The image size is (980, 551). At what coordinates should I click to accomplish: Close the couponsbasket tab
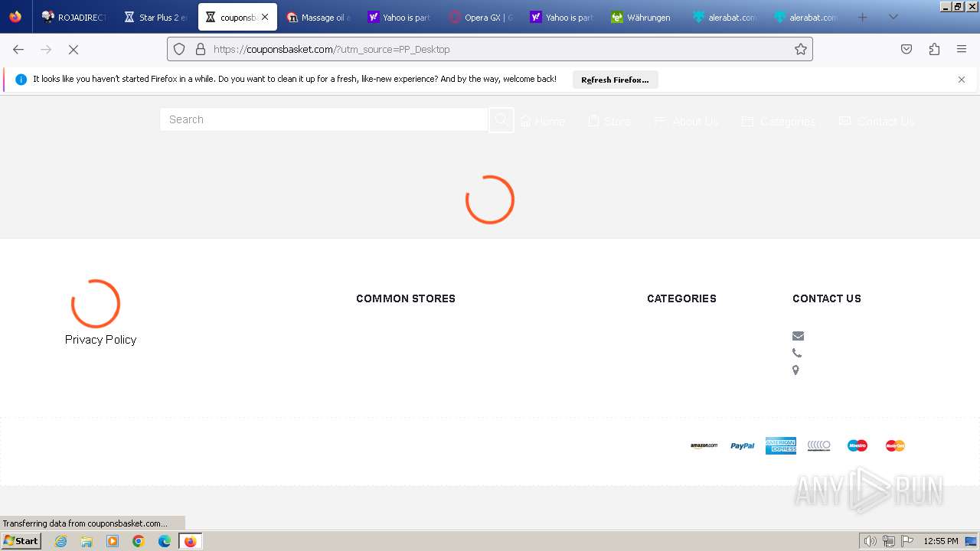[265, 17]
